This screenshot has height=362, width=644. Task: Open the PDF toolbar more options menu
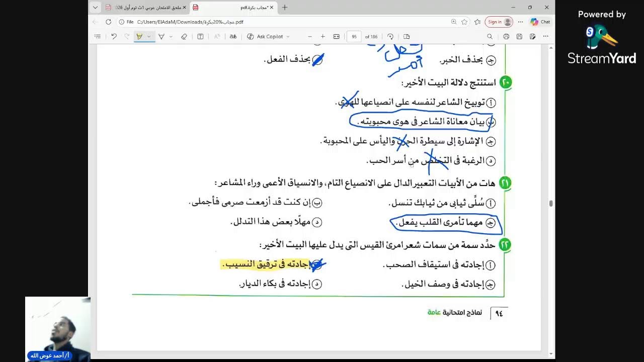coord(545,37)
